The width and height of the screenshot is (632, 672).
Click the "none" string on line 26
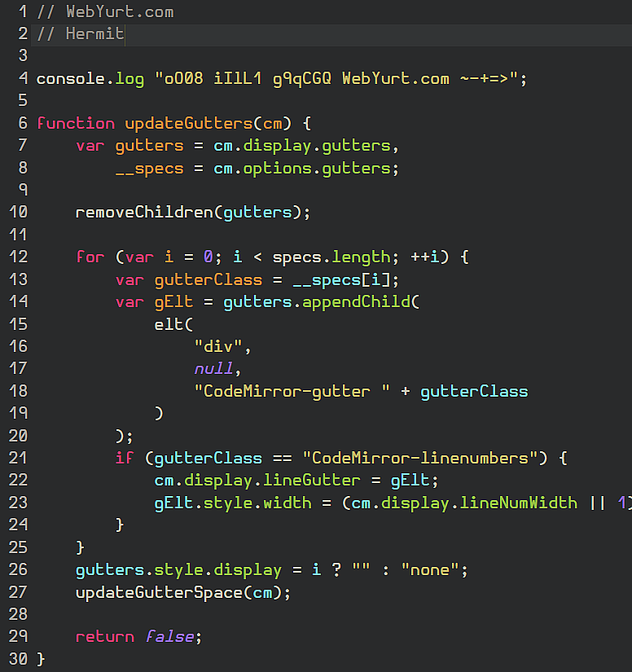430,570
